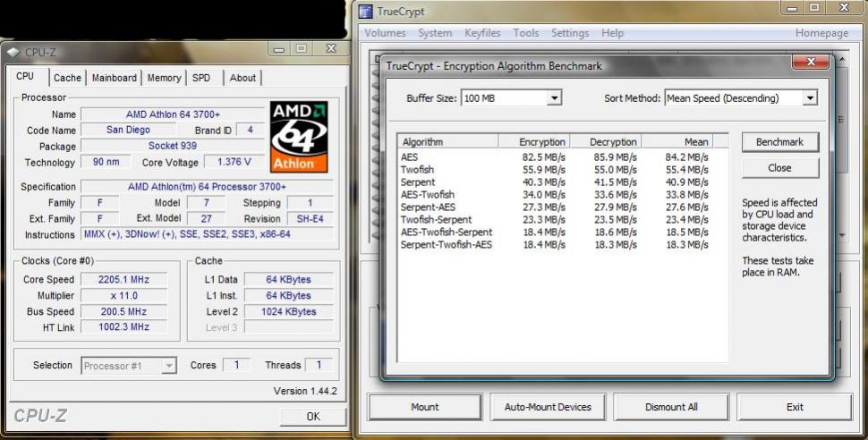Close the benchmark dialog with red X
This screenshot has width=868, height=440.
[811, 62]
